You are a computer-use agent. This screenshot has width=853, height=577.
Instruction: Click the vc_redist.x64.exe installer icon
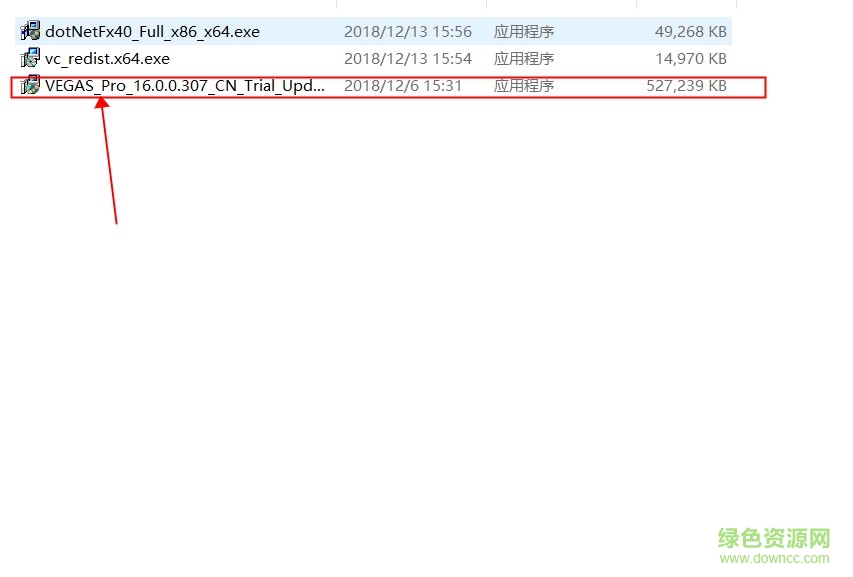30,58
